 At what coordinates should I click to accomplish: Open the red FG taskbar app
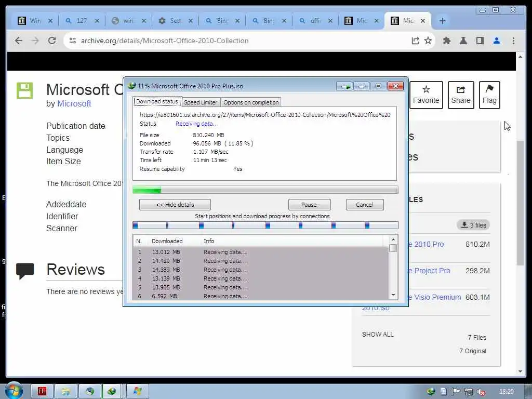42,391
